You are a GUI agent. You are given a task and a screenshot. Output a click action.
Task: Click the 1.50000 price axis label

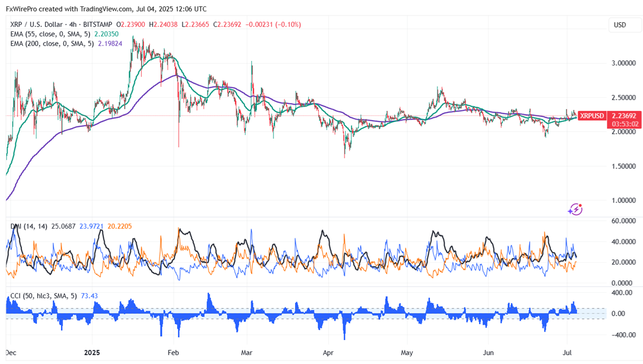tap(623, 166)
